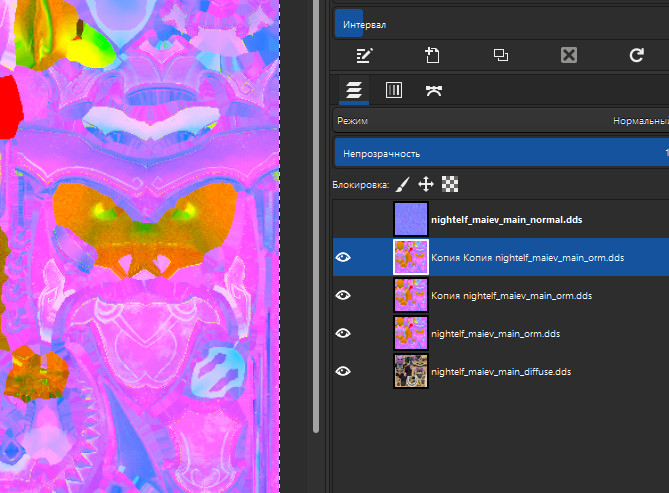Open the Режим blend mode dropdown
The image size is (669, 493).
(501, 121)
